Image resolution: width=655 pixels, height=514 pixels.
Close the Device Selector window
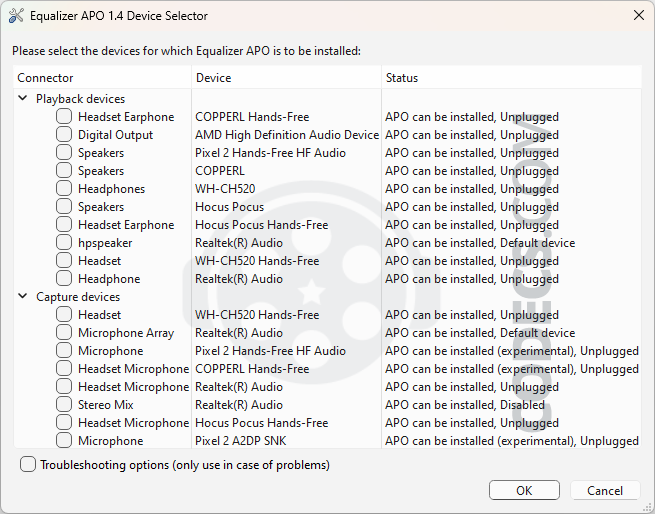pyautogui.click(x=639, y=15)
